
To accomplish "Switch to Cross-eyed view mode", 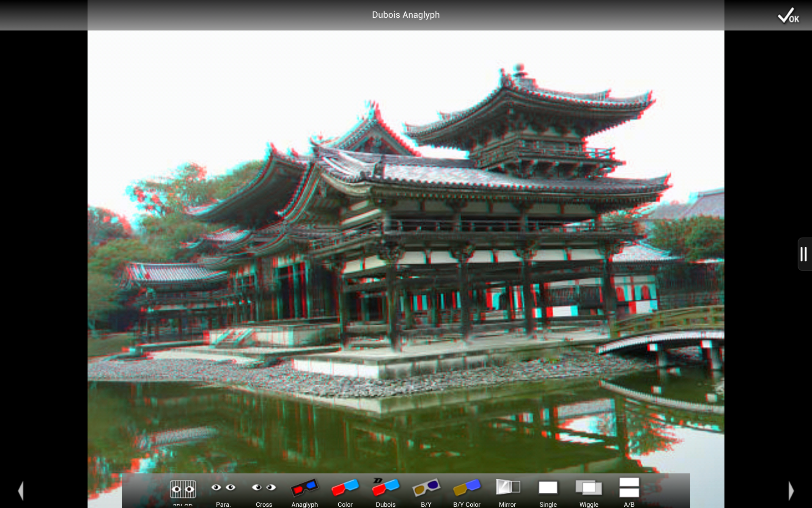I will pyautogui.click(x=263, y=488).
